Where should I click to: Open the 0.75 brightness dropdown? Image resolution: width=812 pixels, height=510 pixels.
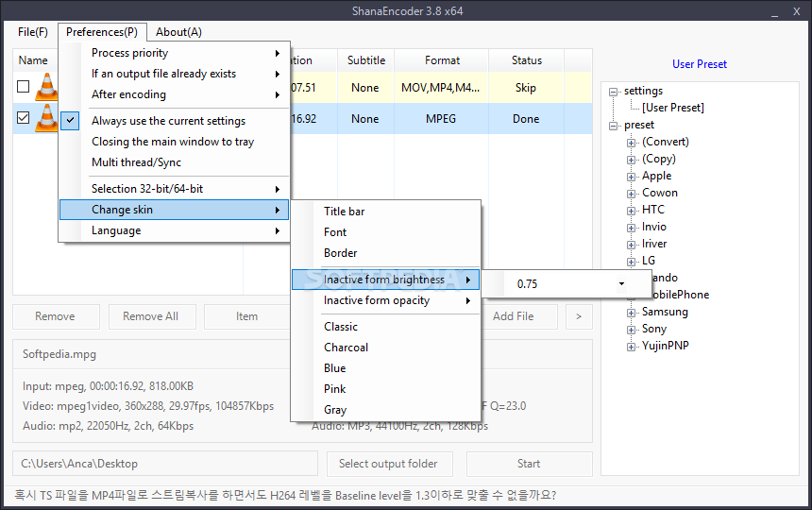(x=621, y=283)
